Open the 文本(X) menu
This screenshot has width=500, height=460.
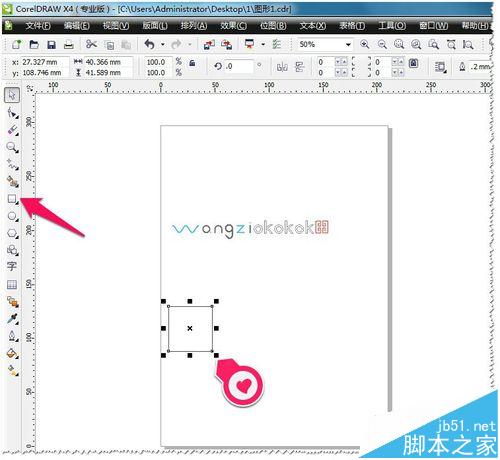[x=313, y=26]
